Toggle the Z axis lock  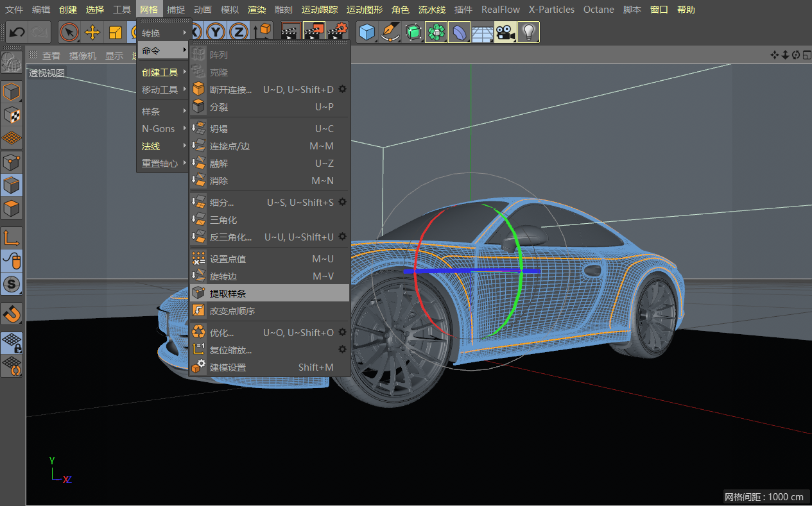pos(238,32)
